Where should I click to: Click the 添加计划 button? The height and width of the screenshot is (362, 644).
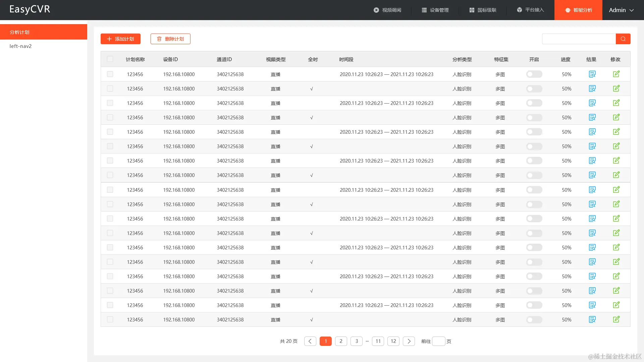pos(120,39)
